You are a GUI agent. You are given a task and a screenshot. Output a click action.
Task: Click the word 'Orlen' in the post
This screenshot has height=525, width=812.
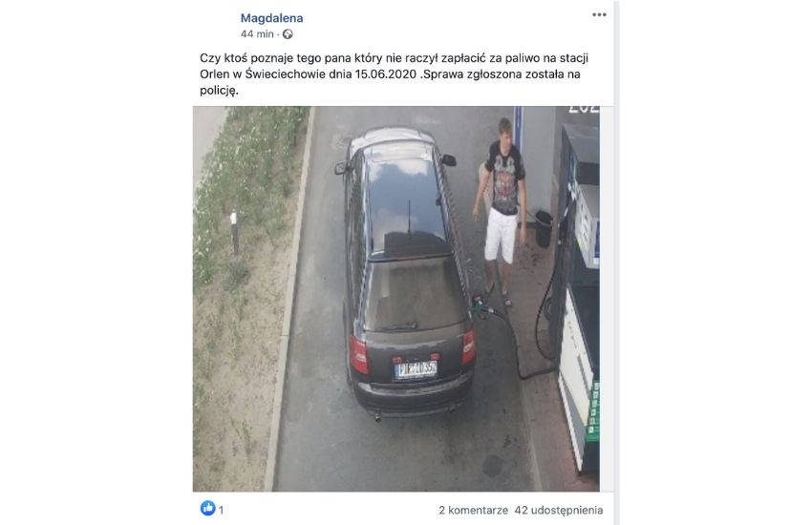tap(214, 73)
